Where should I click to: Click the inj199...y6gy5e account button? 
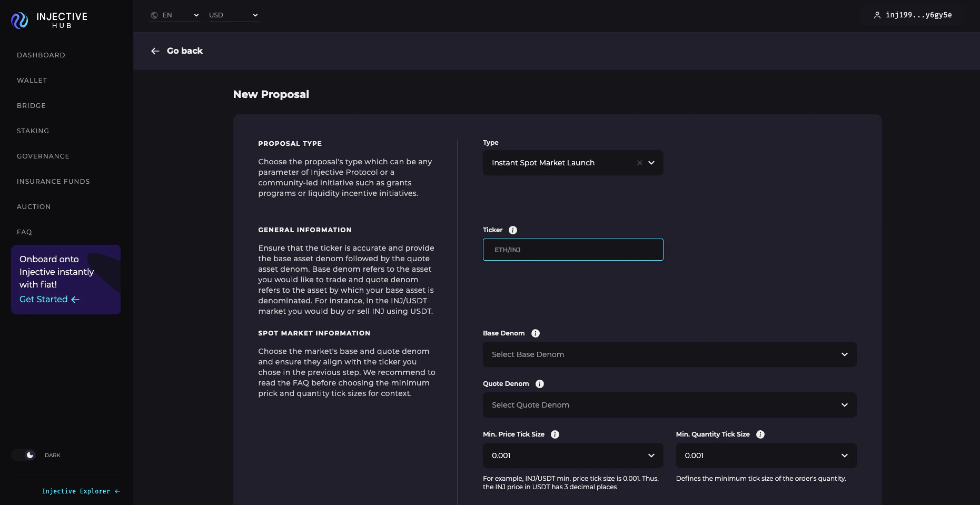(913, 15)
